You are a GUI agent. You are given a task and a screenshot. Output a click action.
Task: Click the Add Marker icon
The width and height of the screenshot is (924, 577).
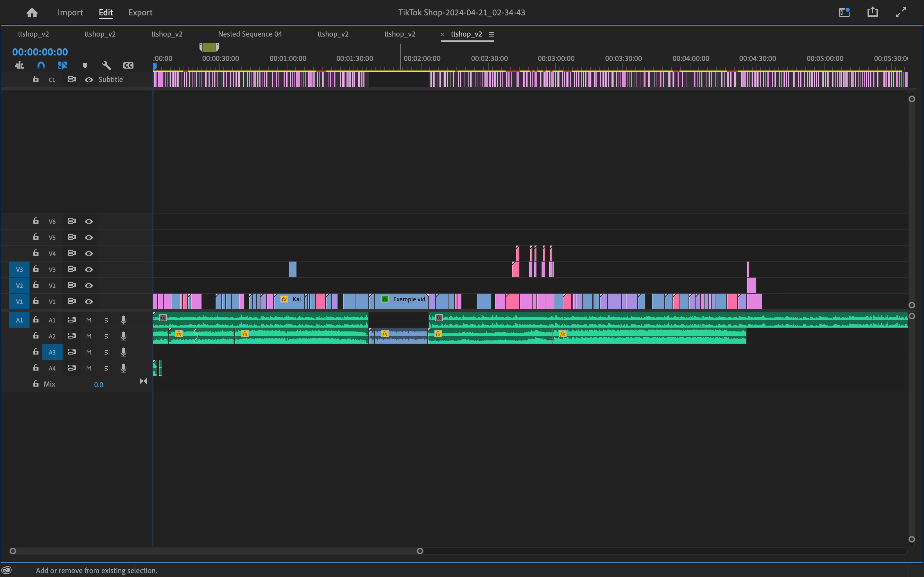pos(85,66)
